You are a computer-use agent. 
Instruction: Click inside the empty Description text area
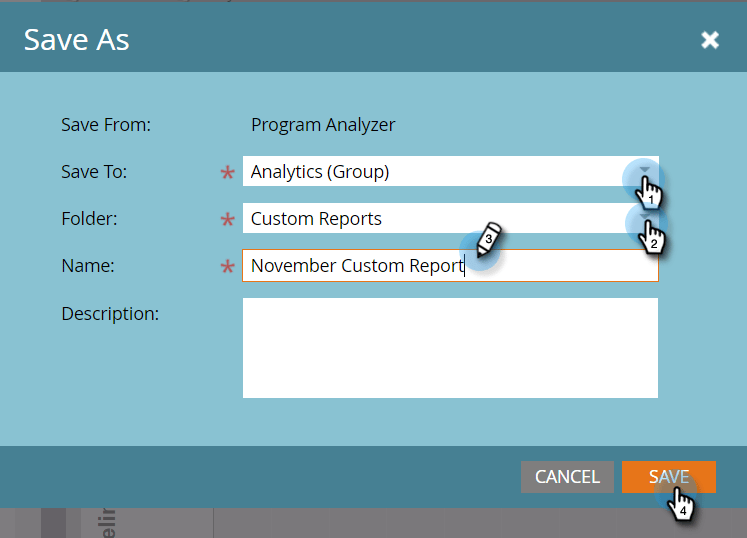(450, 347)
